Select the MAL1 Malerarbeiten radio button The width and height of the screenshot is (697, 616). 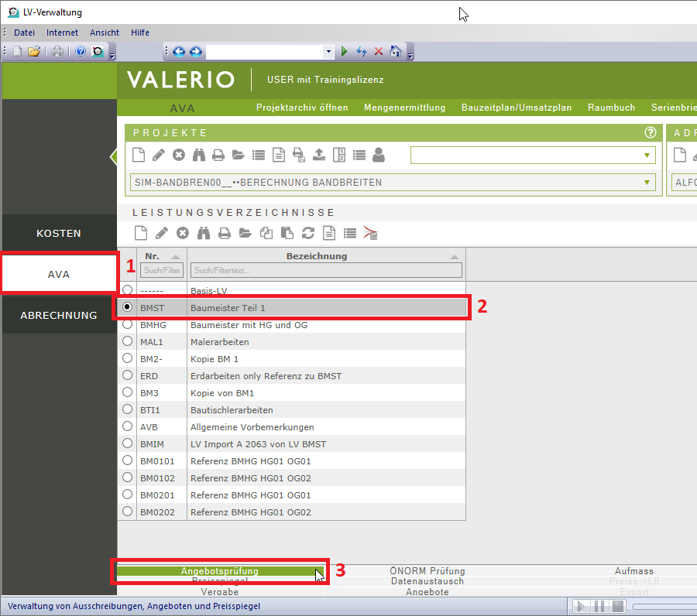coord(128,341)
